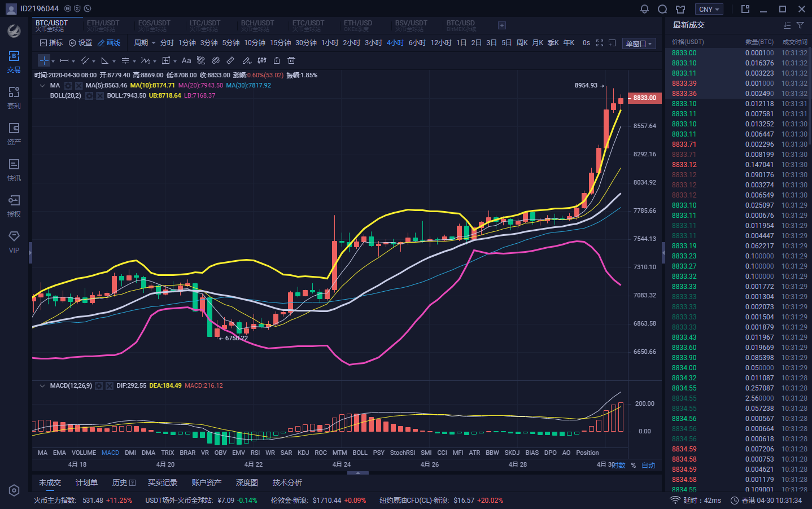Switch to BSV/USDT tab
The image size is (812, 509).
click(x=411, y=25)
